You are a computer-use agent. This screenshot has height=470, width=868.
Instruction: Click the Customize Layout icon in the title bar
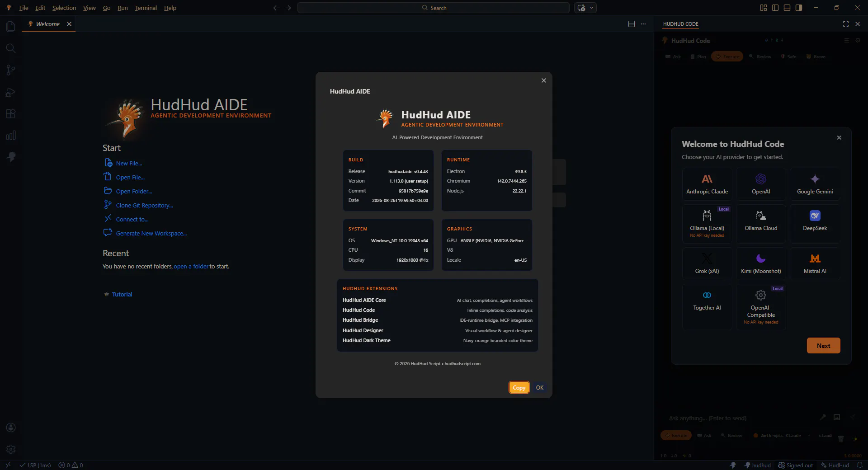(x=764, y=8)
